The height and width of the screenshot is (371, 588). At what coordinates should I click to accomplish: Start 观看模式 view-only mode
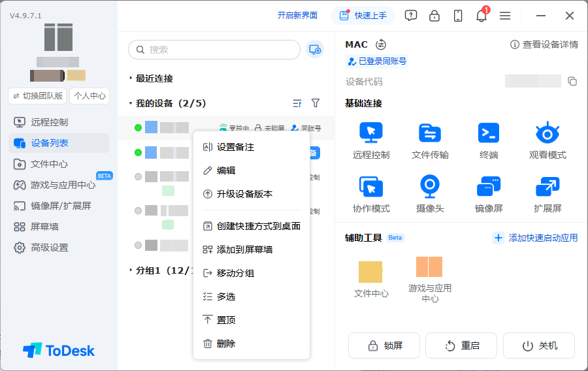tap(547, 133)
